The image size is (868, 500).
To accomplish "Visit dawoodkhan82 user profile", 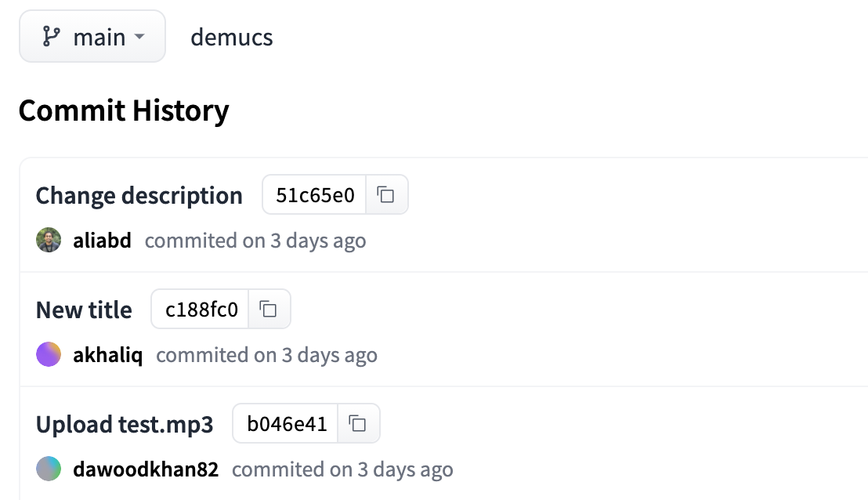I will click(x=146, y=469).
